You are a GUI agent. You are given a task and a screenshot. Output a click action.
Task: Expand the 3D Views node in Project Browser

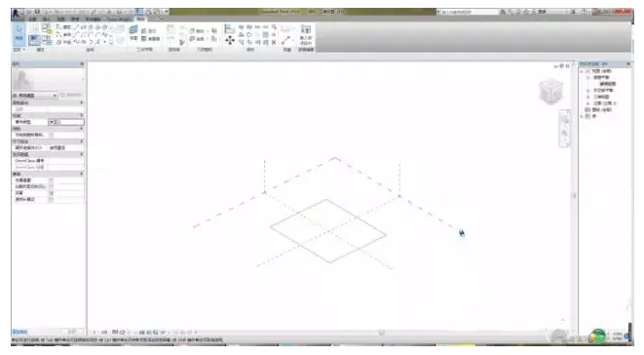[x=588, y=98]
